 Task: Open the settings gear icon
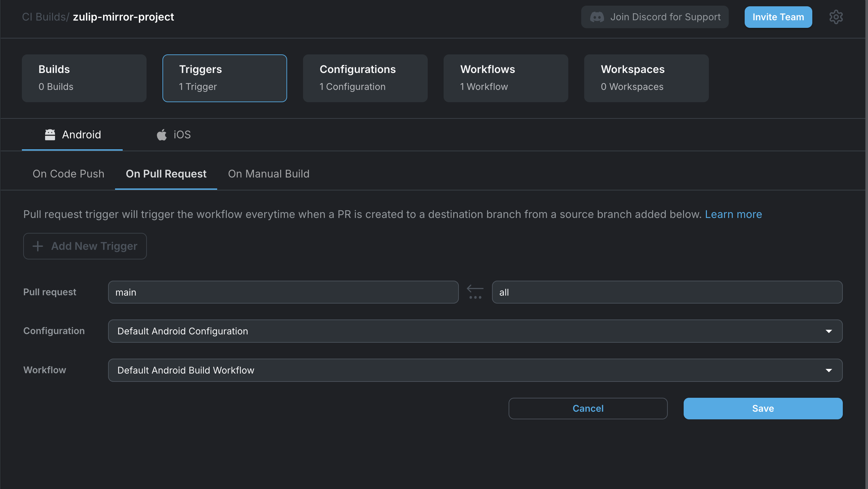836,17
